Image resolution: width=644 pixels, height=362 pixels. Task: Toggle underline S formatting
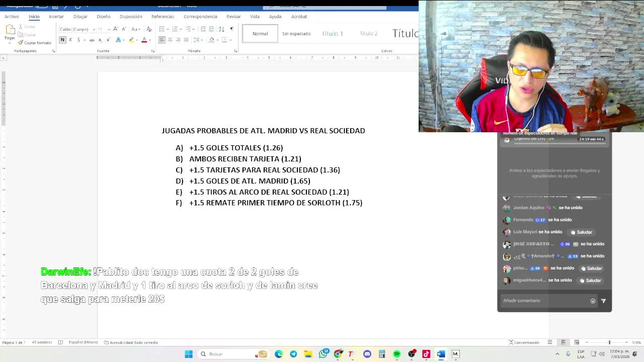pos(78,40)
